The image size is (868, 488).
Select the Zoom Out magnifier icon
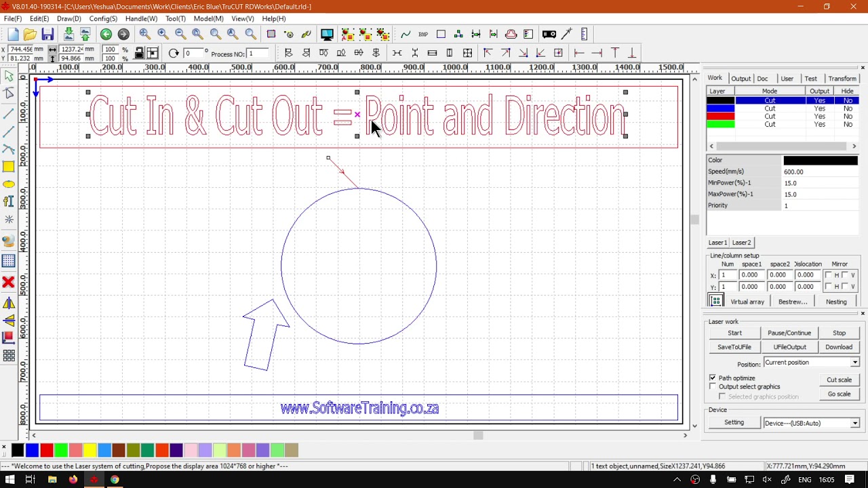(180, 34)
